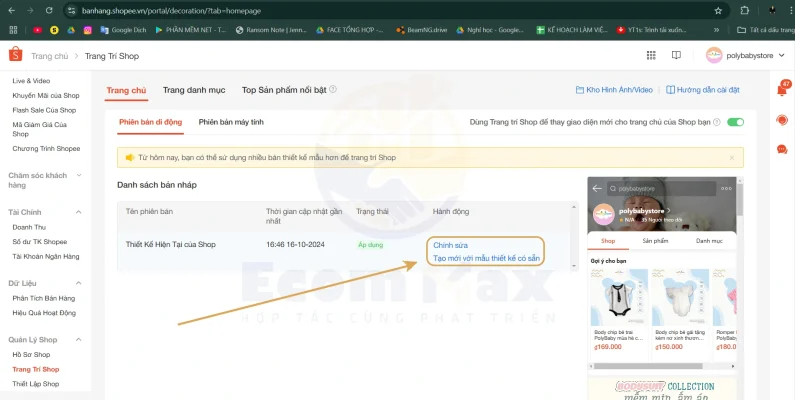This screenshot has height=400, width=795.
Task: Go back with browser back arrow
Action: point(12,11)
